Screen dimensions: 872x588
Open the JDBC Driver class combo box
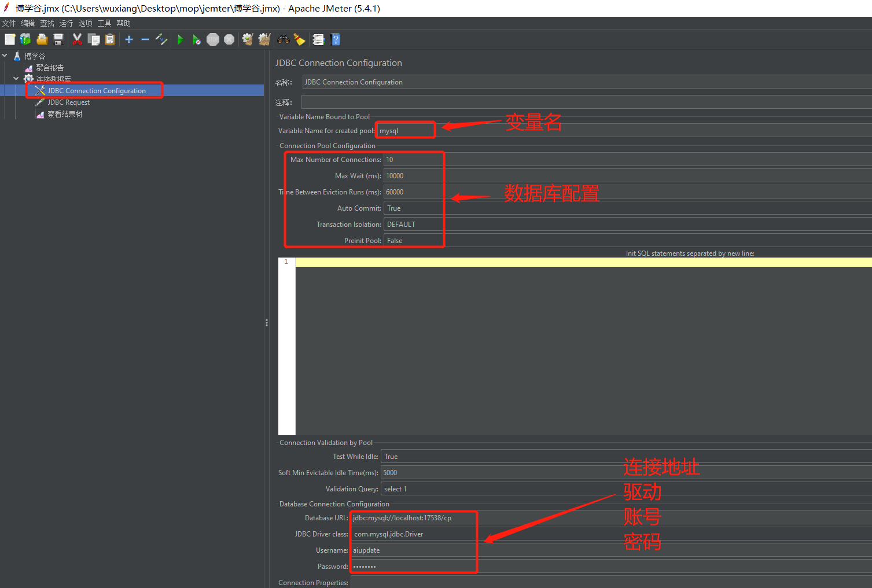[x=611, y=534]
